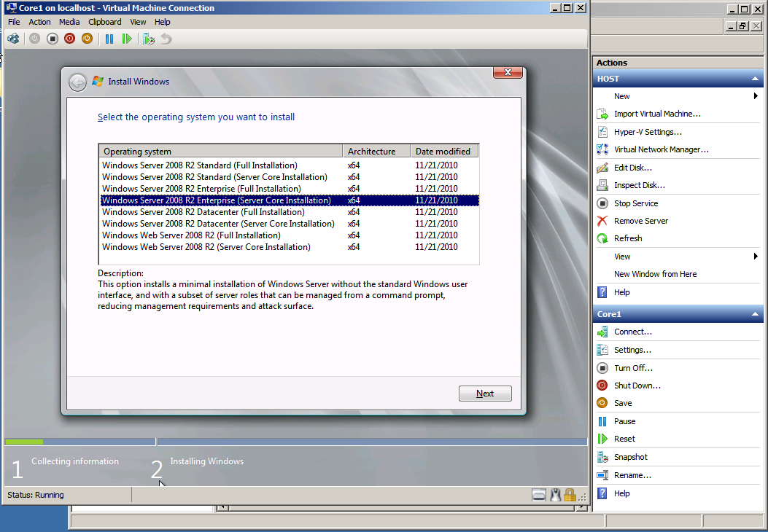Expand the New submenu arrow
The image size is (768, 532).
tap(756, 96)
